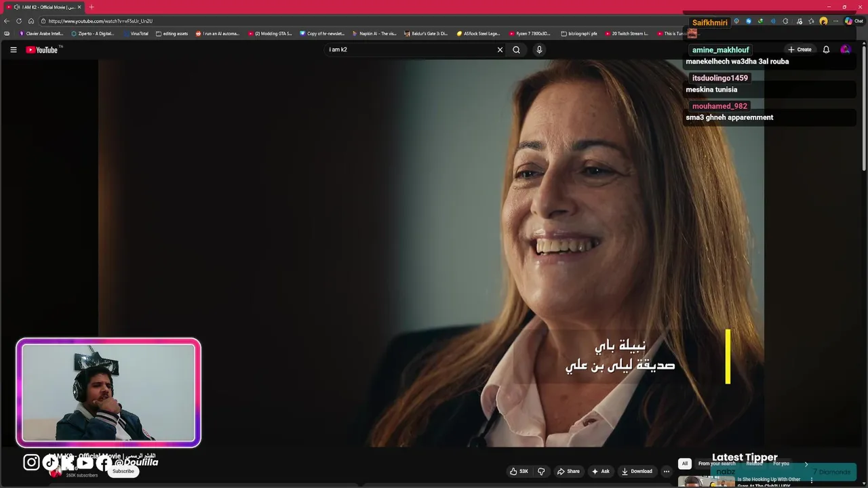The width and height of the screenshot is (868, 488).
Task: Select the 'All' filter chip
Action: coord(685,464)
